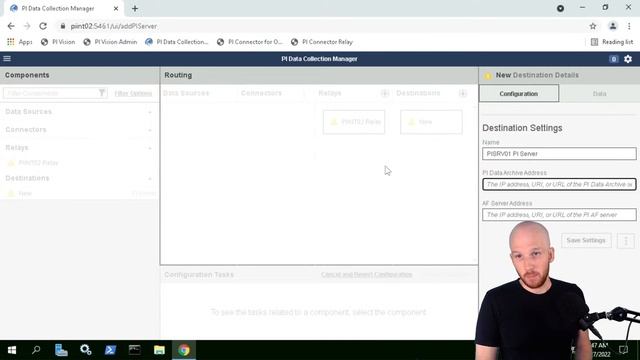Collapse the Data Sources section

(150, 112)
